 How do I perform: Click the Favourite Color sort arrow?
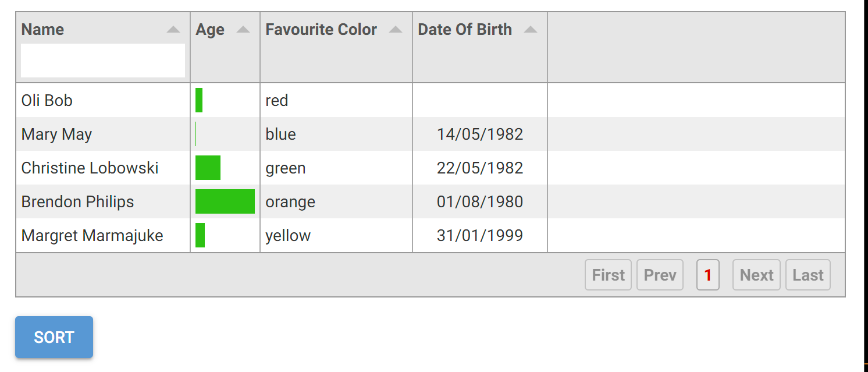(x=396, y=30)
